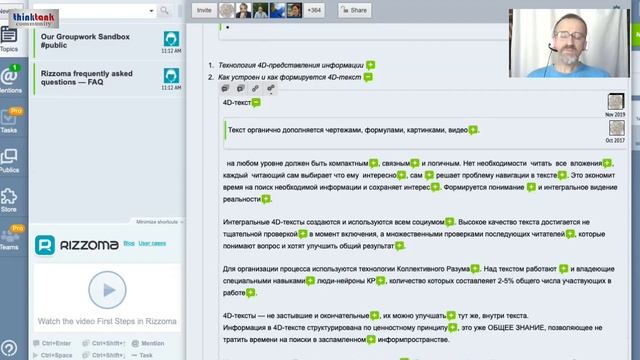This screenshot has width=640, height=360.
Task: Expand the comment after последующих читателей
Action: point(570,234)
